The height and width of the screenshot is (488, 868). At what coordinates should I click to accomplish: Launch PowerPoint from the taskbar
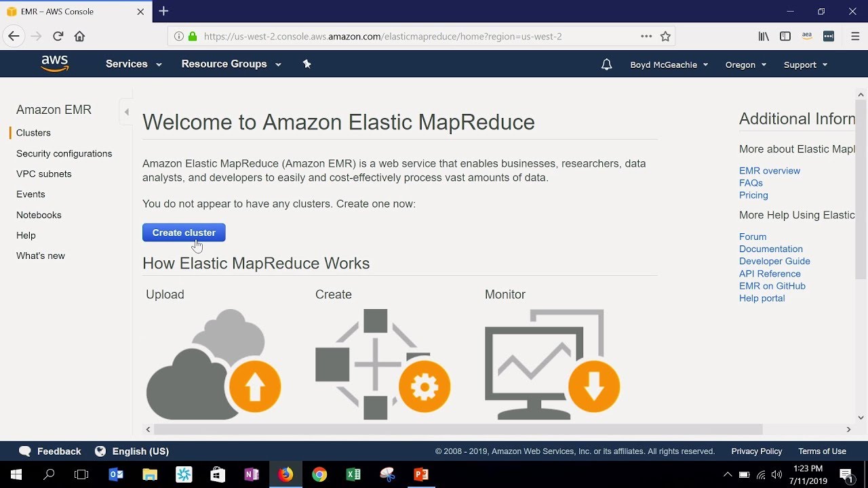pos(421,474)
